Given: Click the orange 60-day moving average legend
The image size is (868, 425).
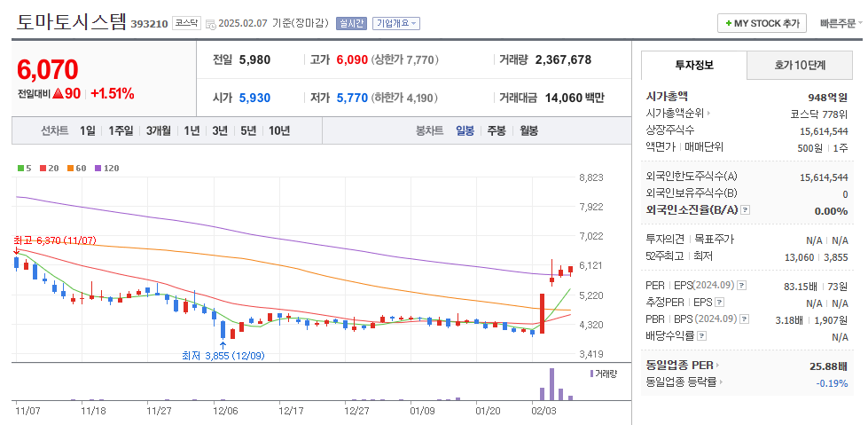Looking at the screenshot, I should [x=77, y=168].
